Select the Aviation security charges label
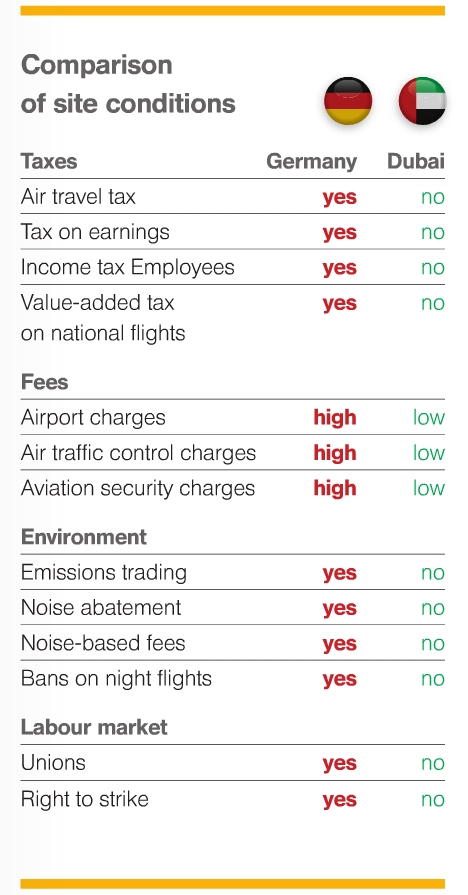Screen dimensions: 468x895 point(138,489)
